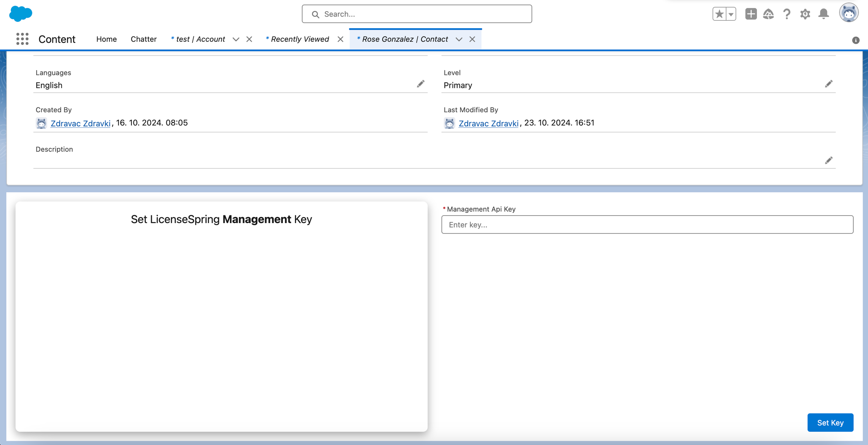Open the Help question mark icon
The width and height of the screenshot is (868, 445).
(x=787, y=14)
